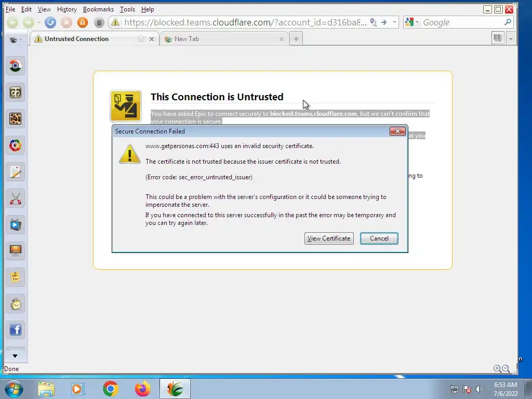Expand more sidebar apps with the down arrow
The width and height of the screenshot is (532, 399).
tap(15, 356)
